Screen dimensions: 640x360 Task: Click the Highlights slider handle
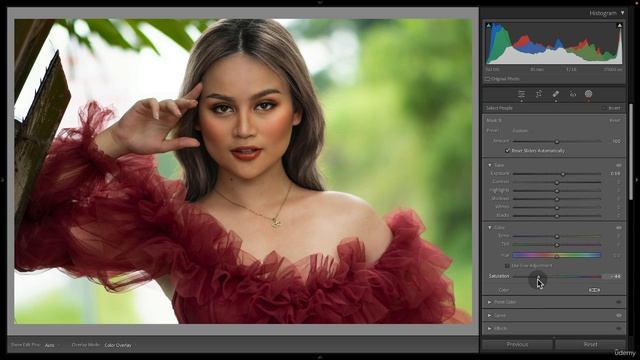(x=557, y=191)
